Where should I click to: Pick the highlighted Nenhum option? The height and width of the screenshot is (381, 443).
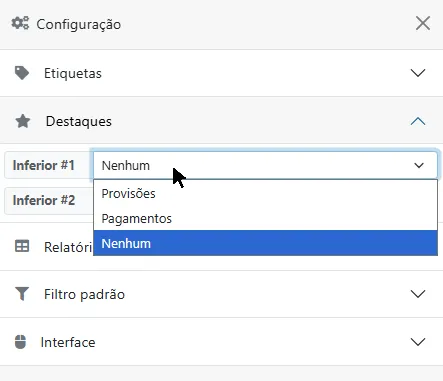265,243
